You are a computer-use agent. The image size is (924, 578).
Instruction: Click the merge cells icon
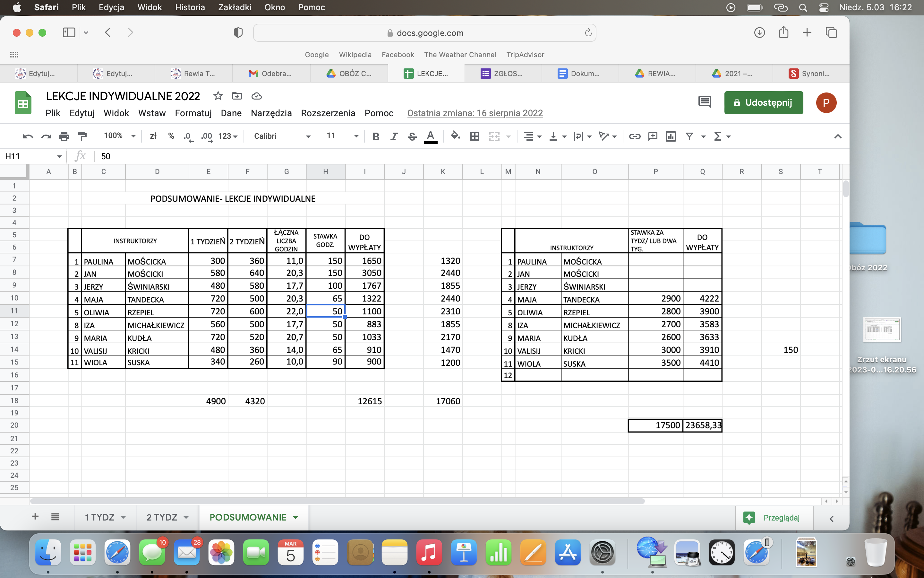[494, 136]
